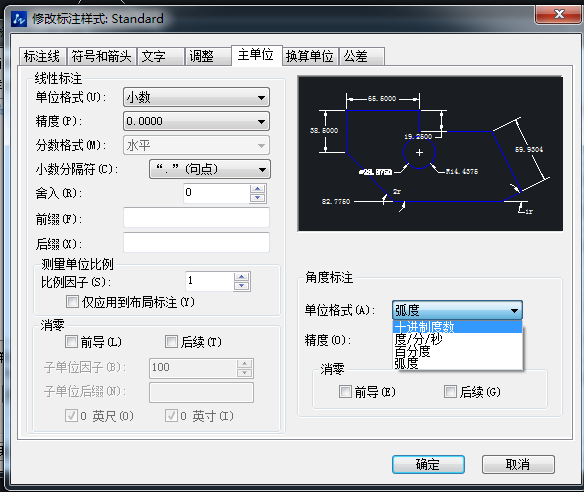
Task: Click the app icon in the title bar
Action: point(19,19)
